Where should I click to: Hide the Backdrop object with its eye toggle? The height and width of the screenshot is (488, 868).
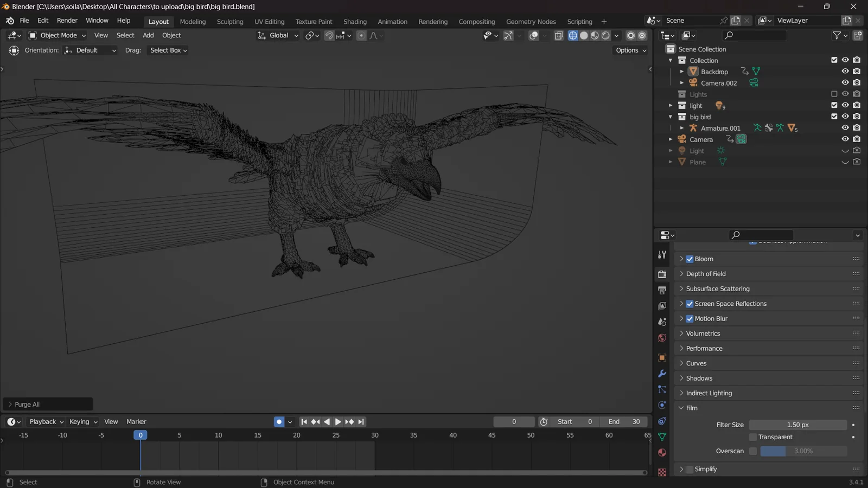click(845, 71)
